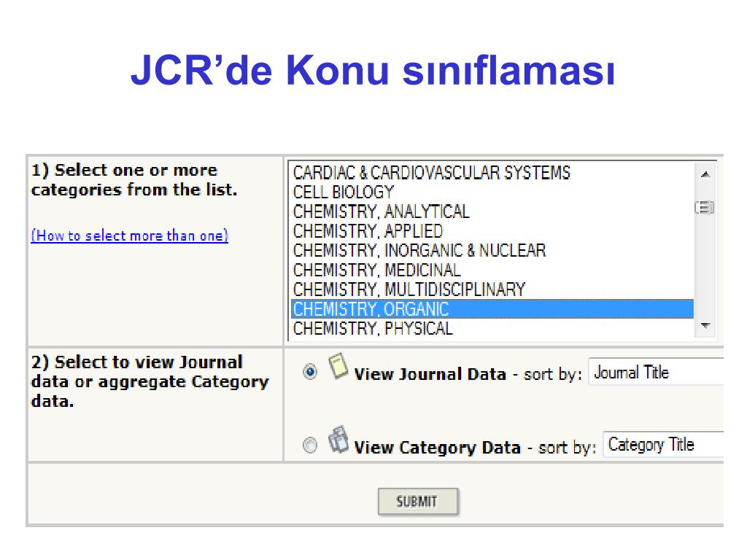
Task: Select the View Category Data radio button
Action: (x=310, y=446)
